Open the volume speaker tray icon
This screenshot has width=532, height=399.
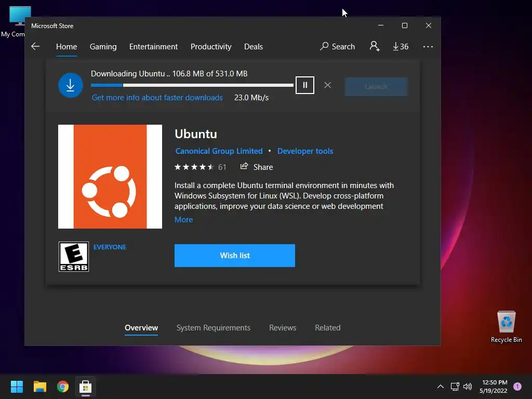click(x=468, y=387)
